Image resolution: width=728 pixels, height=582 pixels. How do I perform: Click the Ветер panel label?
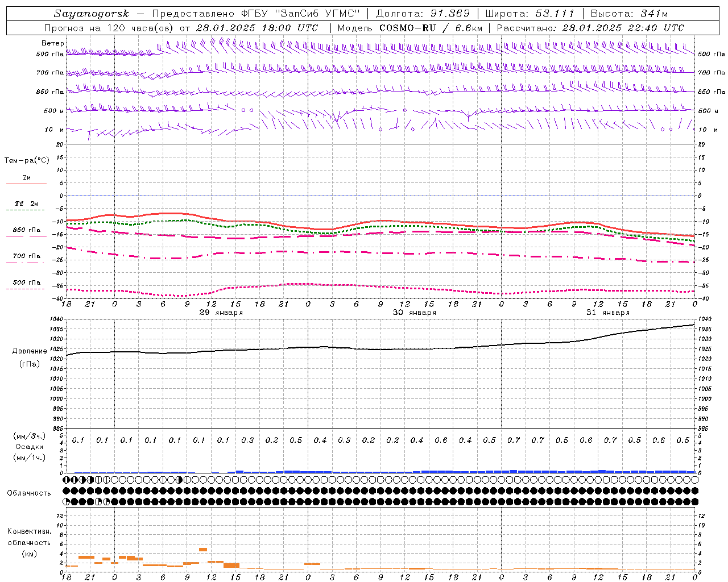(53, 43)
